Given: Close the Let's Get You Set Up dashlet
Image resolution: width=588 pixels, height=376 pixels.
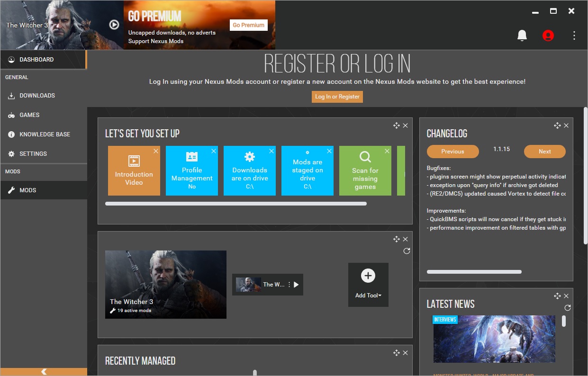Looking at the screenshot, I should pos(405,125).
